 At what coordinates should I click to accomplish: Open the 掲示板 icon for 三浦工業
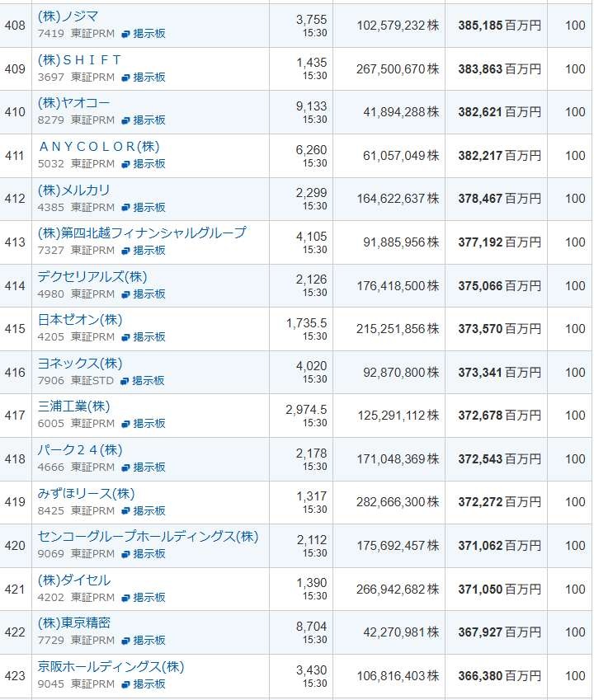click(126, 424)
